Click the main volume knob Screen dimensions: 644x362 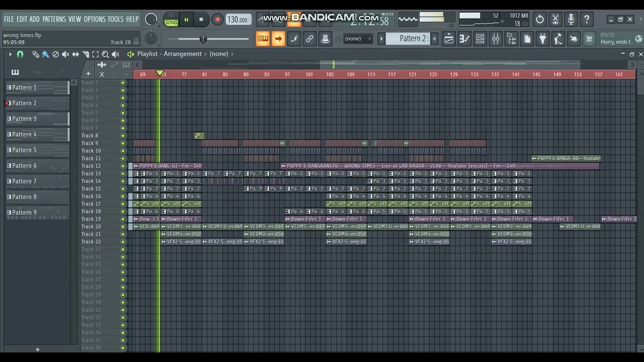[151, 20]
